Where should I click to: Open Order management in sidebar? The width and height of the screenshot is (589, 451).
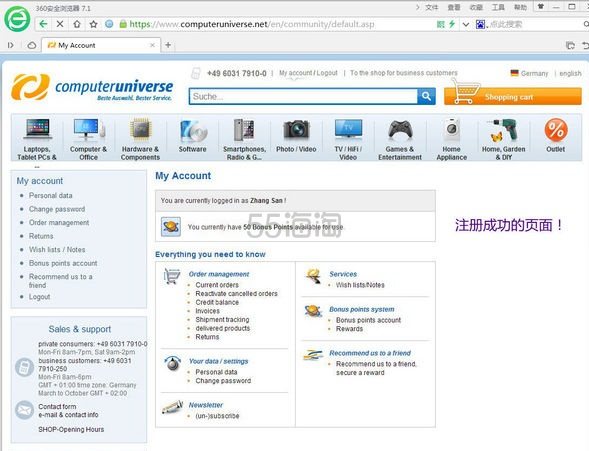point(59,223)
